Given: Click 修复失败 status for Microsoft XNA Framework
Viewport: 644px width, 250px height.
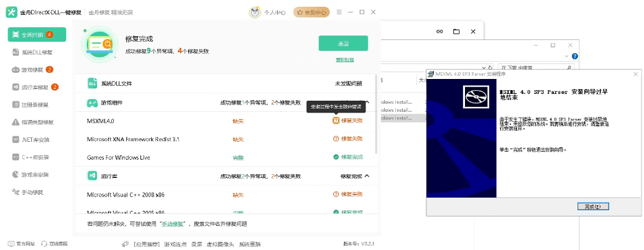Looking at the screenshot, I should (352, 139).
